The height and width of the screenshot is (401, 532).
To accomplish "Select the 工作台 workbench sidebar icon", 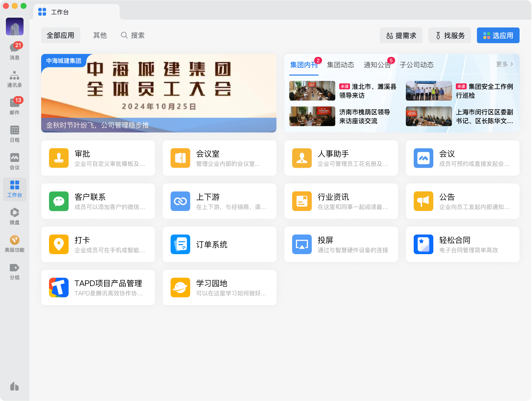I will (15, 189).
